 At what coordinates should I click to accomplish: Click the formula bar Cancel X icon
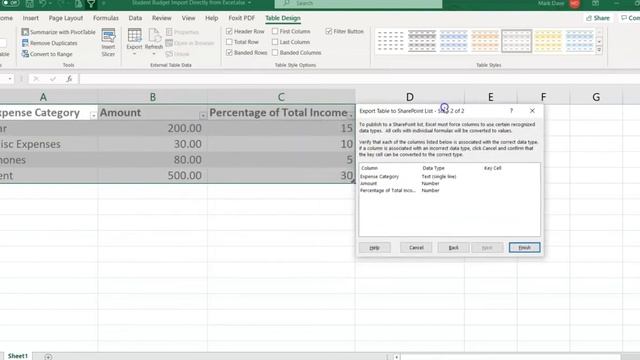coord(36,79)
